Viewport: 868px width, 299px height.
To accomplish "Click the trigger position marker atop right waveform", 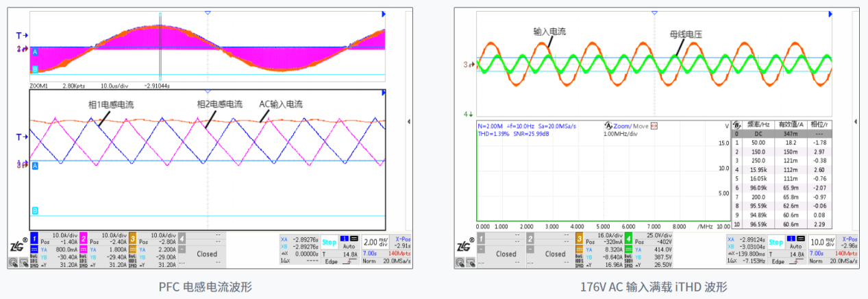I will point(654,13).
